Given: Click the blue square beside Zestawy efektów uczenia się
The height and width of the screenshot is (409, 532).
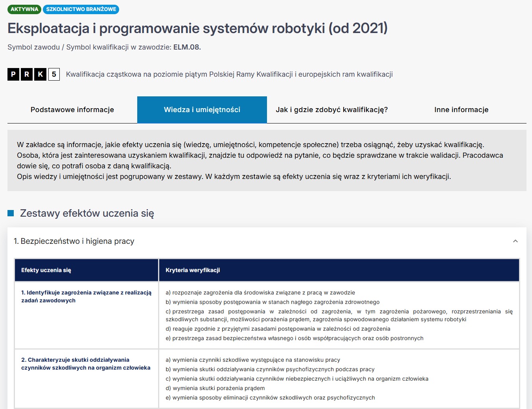Looking at the screenshot, I should pos(11,213).
